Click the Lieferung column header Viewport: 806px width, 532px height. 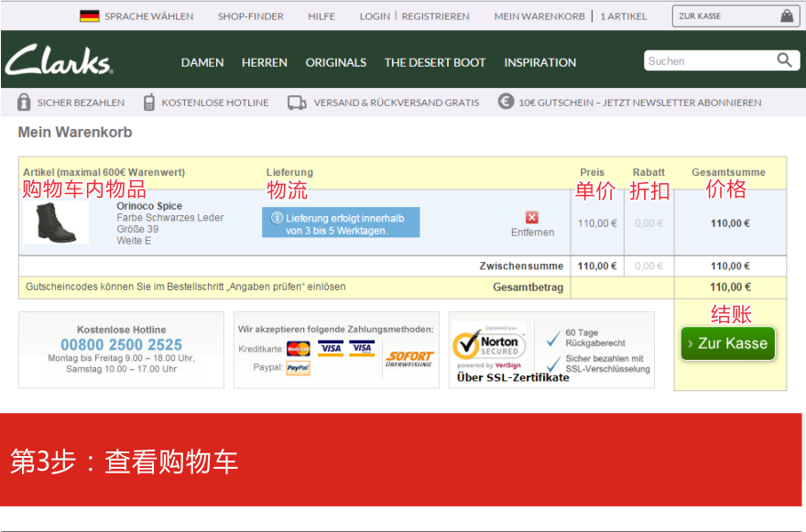pyautogui.click(x=289, y=173)
